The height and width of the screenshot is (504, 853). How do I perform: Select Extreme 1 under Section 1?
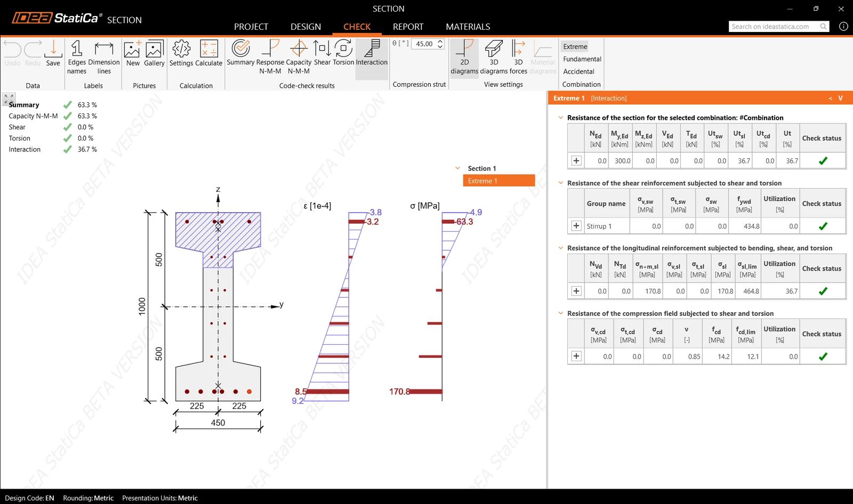point(499,181)
